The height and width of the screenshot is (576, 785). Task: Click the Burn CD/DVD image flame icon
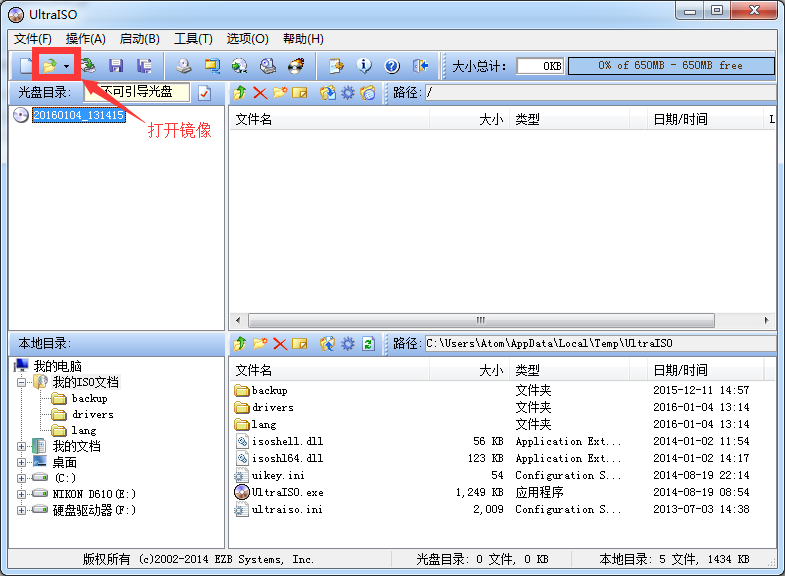pyautogui.click(x=296, y=66)
